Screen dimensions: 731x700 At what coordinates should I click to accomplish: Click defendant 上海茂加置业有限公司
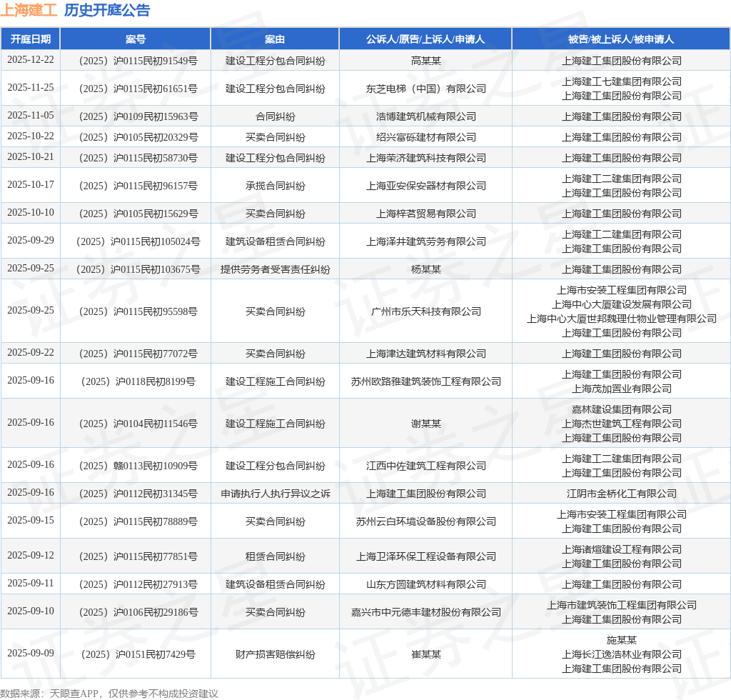pos(622,389)
